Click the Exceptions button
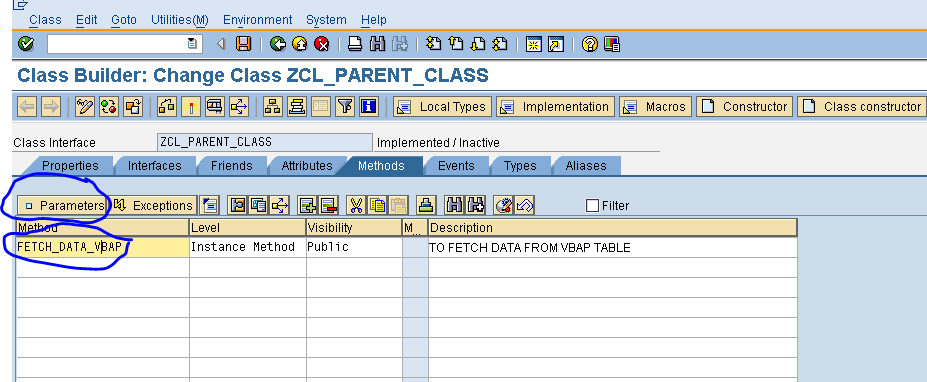 [x=154, y=205]
